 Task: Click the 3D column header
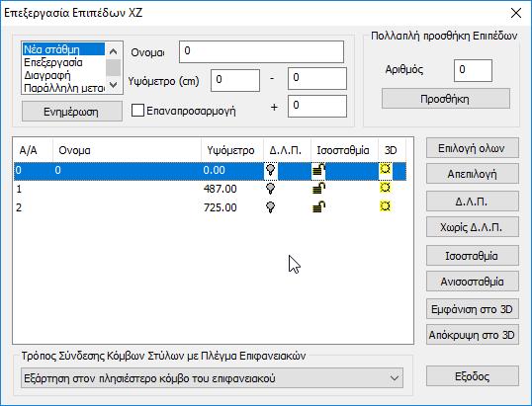point(392,150)
